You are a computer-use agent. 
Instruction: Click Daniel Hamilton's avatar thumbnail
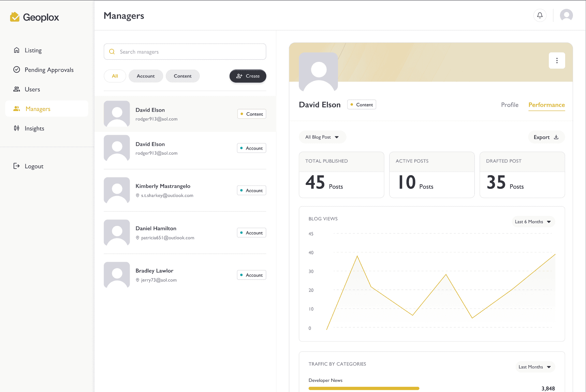coord(117,233)
